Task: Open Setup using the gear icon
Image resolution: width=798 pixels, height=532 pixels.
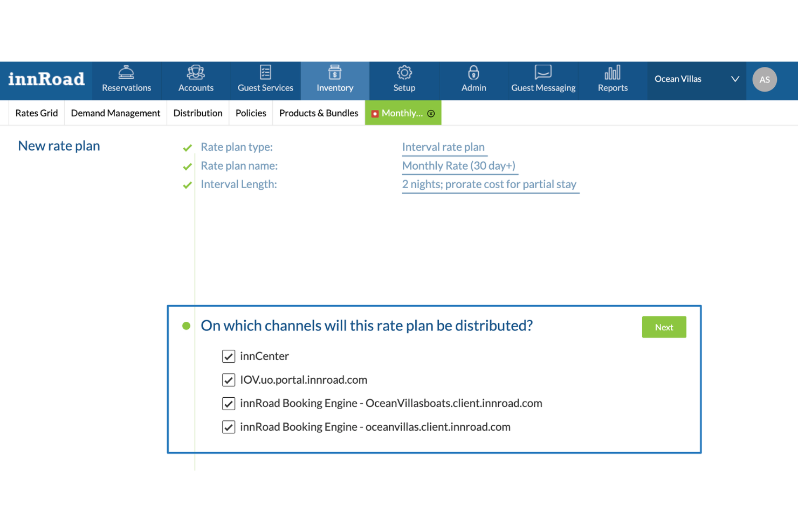Action: 404,72
